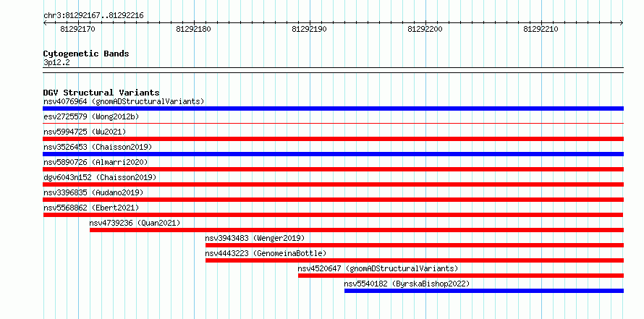Open the nsv5994725 (Wu2021) variant
Screen dimensions: 644x319
click(x=85, y=132)
